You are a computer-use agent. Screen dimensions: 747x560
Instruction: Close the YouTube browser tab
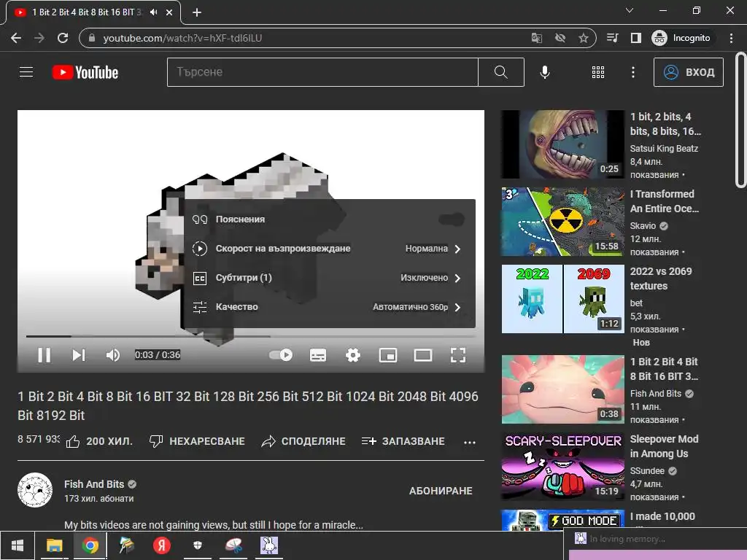click(x=169, y=12)
